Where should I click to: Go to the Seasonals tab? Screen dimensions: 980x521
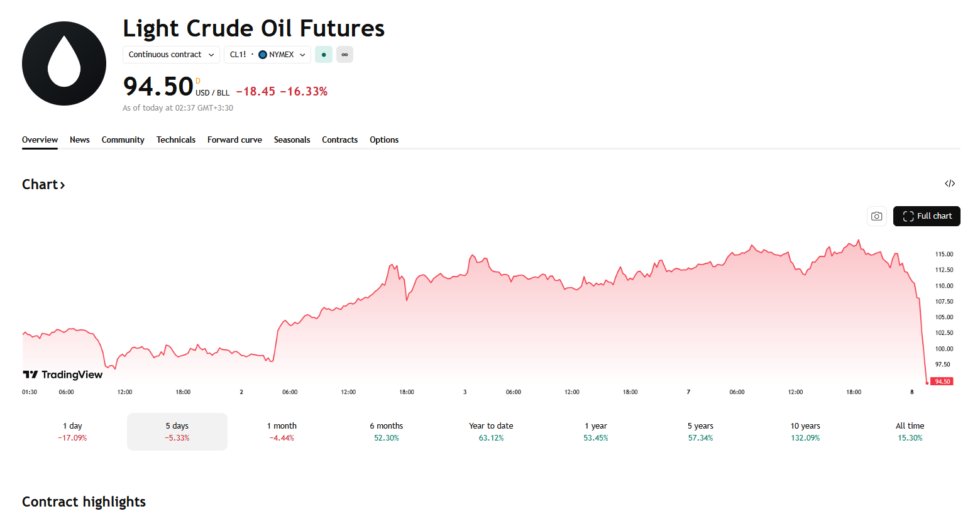pyautogui.click(x=292, y=140)
